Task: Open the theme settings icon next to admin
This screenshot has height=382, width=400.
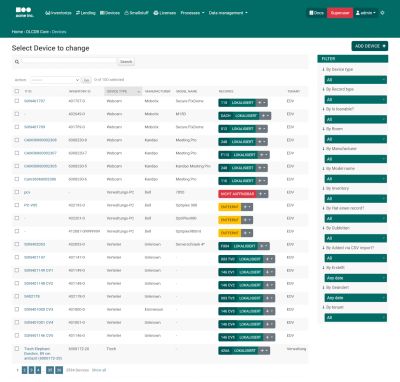Action: pyautogui.click(x=382, y=13)
